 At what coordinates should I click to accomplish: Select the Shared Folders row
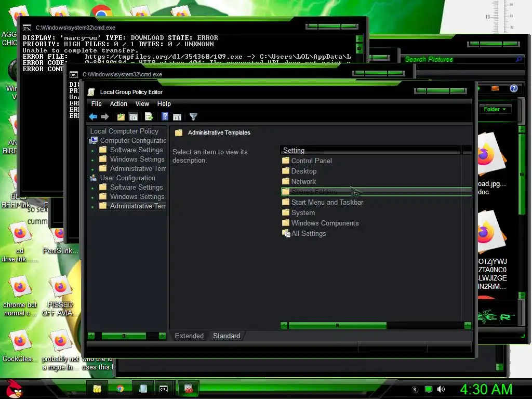(376, 192)
